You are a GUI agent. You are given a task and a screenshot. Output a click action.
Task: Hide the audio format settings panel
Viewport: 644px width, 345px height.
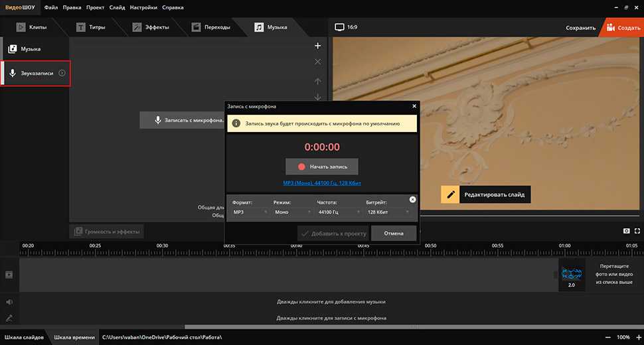coord(412,200)
